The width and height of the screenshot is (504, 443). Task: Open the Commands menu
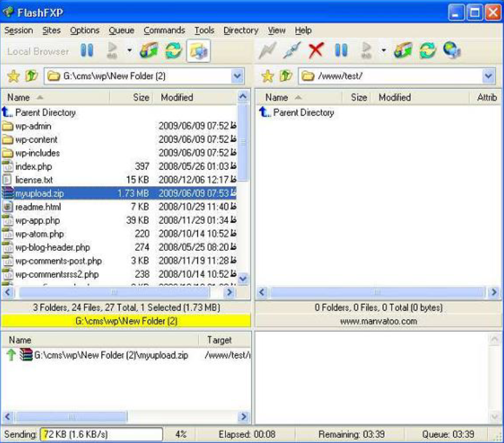[164, 30]
